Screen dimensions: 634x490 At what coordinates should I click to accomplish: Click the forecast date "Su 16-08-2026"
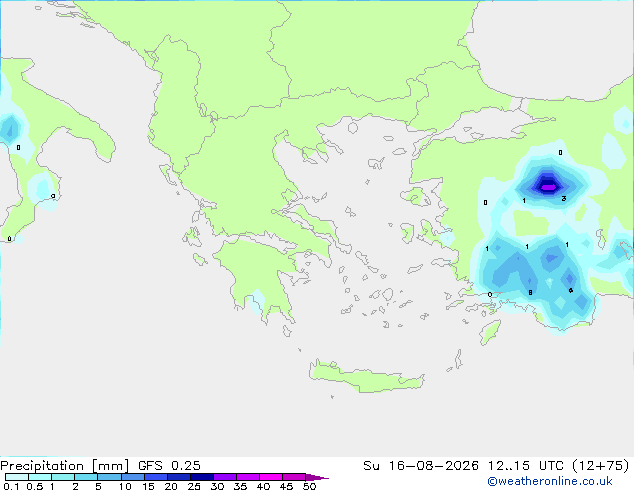click(x=421, y=466)
